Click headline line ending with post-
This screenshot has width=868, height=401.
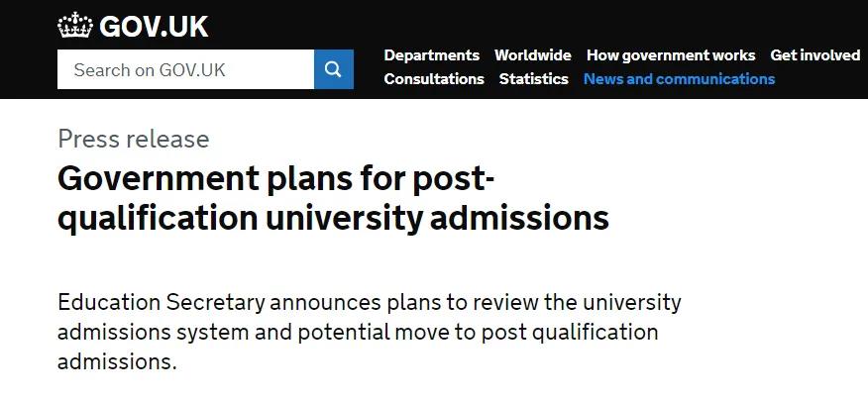coord(275,179)
